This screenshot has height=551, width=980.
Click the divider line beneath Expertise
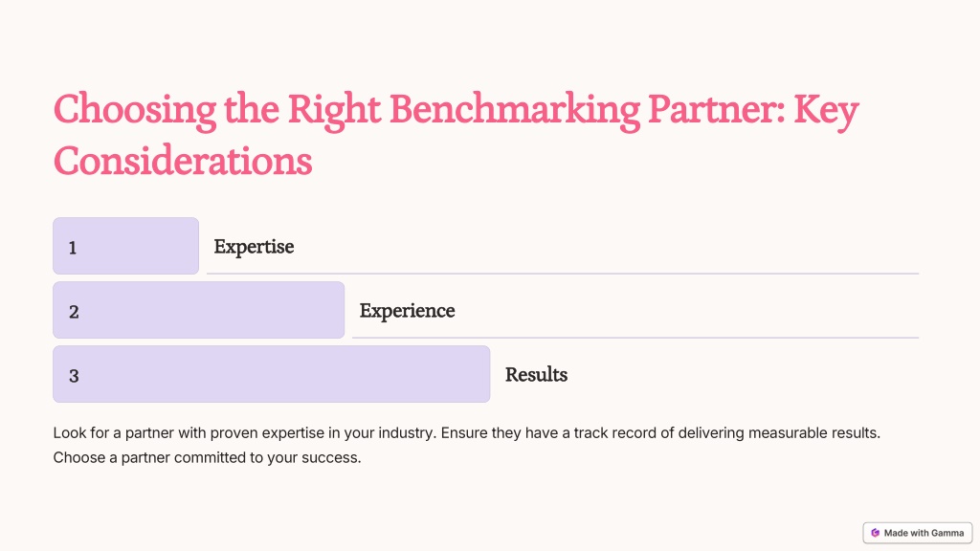563,274
